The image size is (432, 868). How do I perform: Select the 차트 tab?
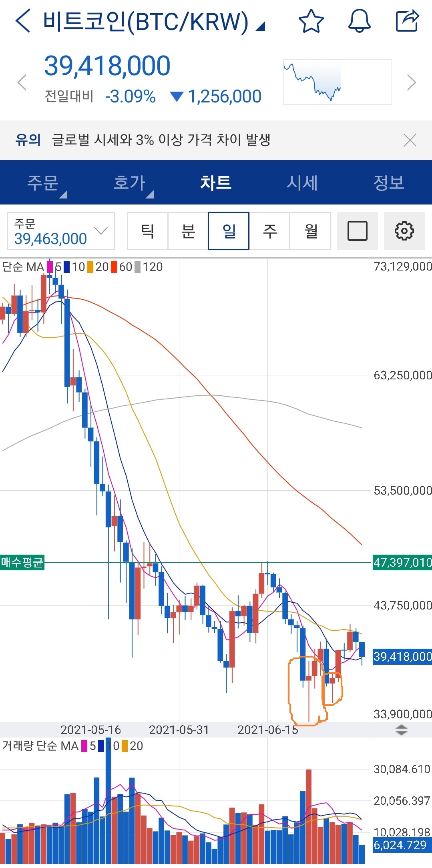(x=216, y=182)
